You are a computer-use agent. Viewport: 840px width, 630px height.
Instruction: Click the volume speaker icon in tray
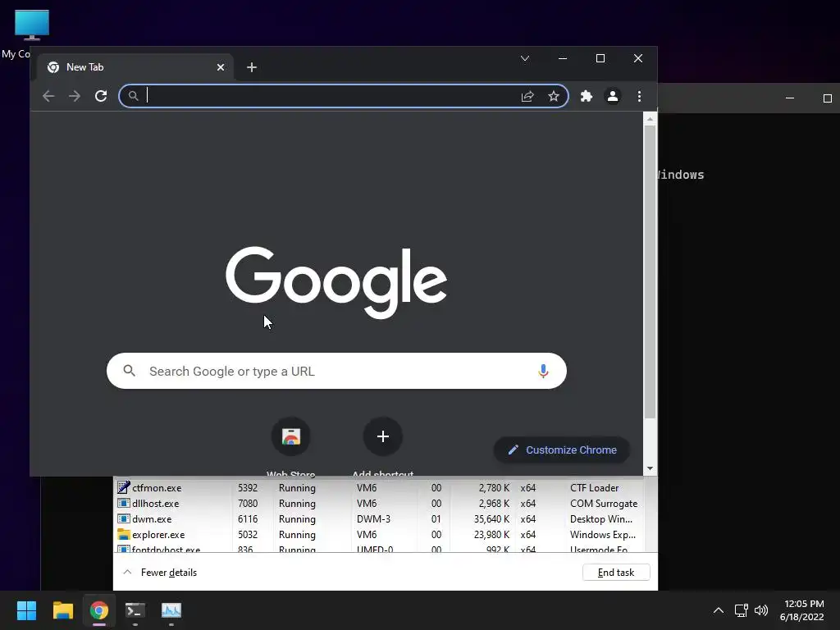(760, 610)
